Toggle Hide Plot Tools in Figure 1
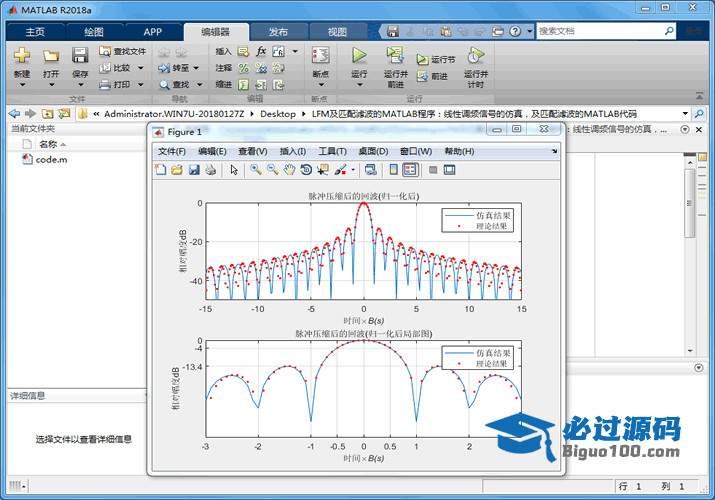This screenshot has height=500, width=715. (433, 170)
